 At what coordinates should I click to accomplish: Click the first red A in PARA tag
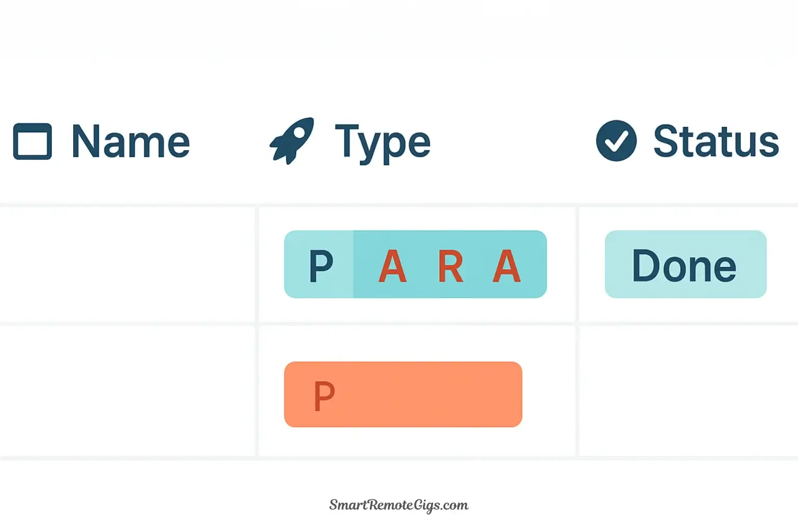click(x=392, y=265)
